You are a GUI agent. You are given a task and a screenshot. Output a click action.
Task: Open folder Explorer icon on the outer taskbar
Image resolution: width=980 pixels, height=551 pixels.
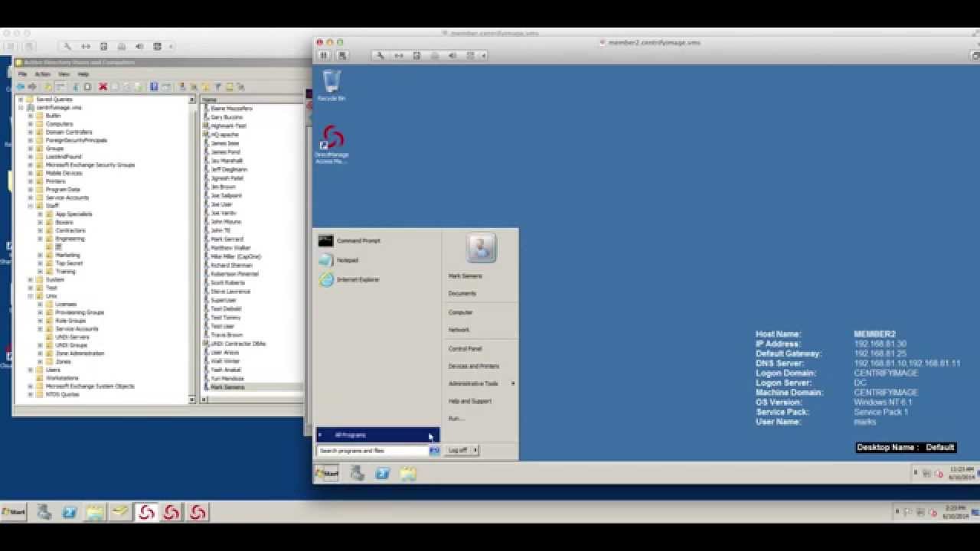(x=95, y=512)
